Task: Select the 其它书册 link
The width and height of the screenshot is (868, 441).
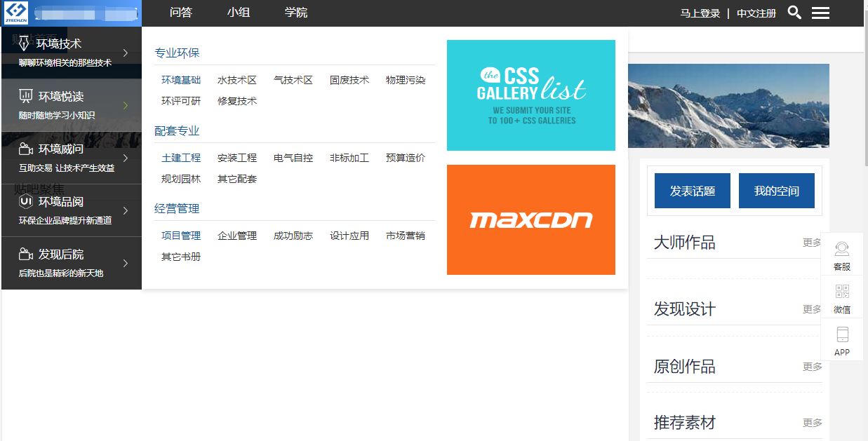Action: 181,257
